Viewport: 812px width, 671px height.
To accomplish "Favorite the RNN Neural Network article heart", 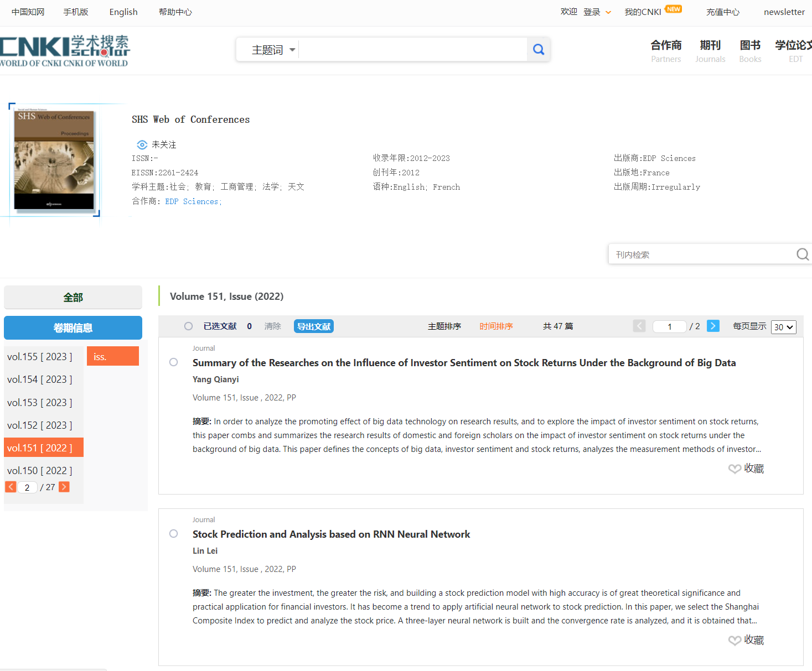I will (x=735, y=641).
